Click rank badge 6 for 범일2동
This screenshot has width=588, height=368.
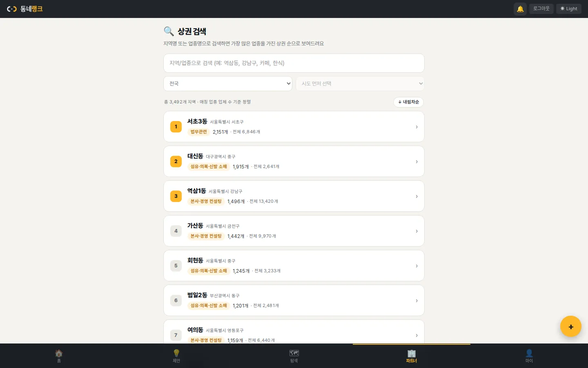click(176, 301)
